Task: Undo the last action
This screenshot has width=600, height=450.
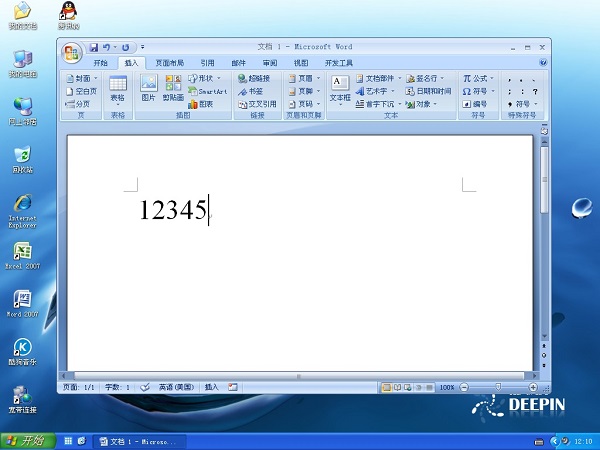Action: coord(106,47)
